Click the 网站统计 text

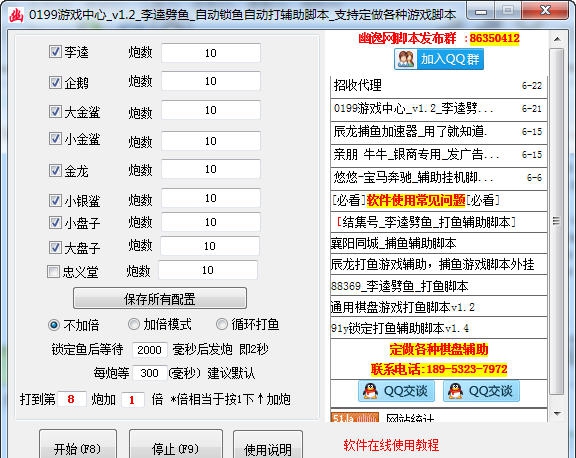[410, 418]
